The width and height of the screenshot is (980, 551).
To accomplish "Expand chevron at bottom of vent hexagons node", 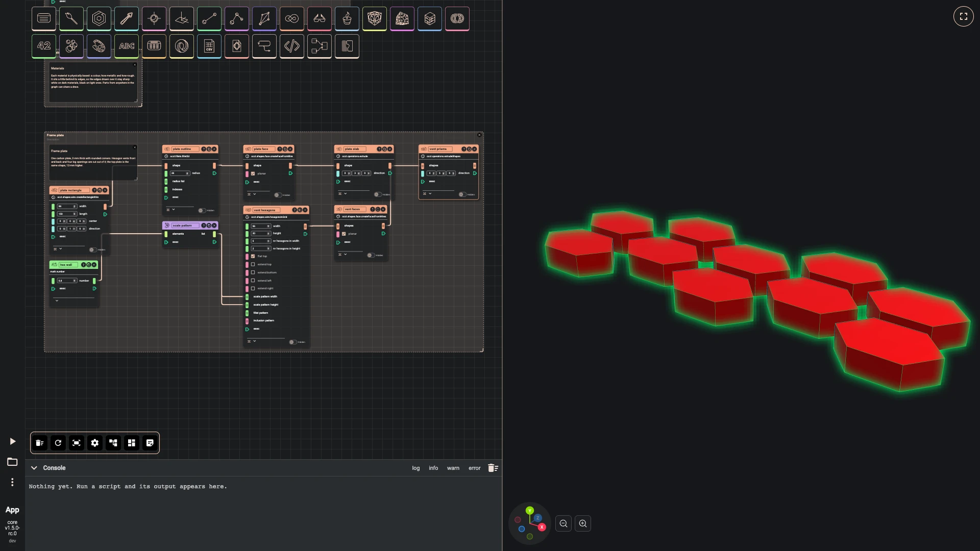I will pos(255,341).
